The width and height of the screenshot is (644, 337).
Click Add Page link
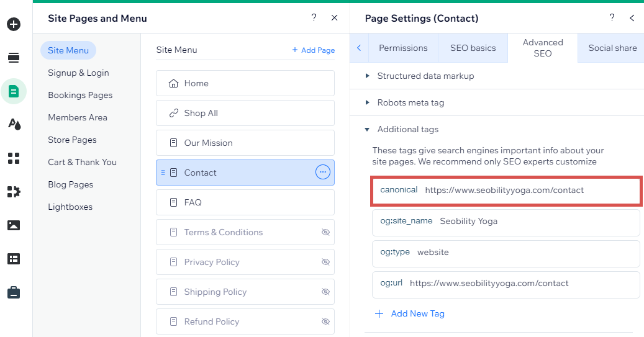pyautogui.click(x=314, y=50)
